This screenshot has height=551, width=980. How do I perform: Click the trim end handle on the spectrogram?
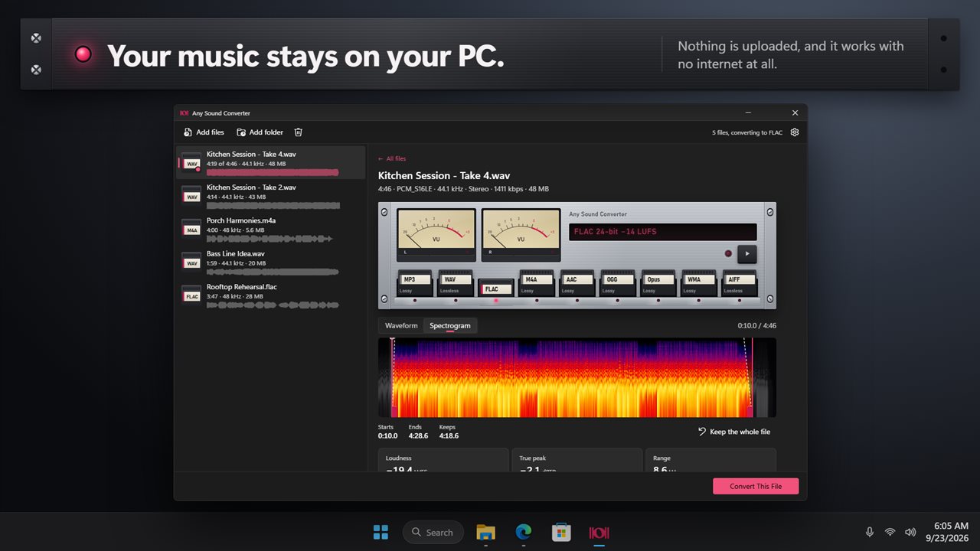click(x=752, y=378)
